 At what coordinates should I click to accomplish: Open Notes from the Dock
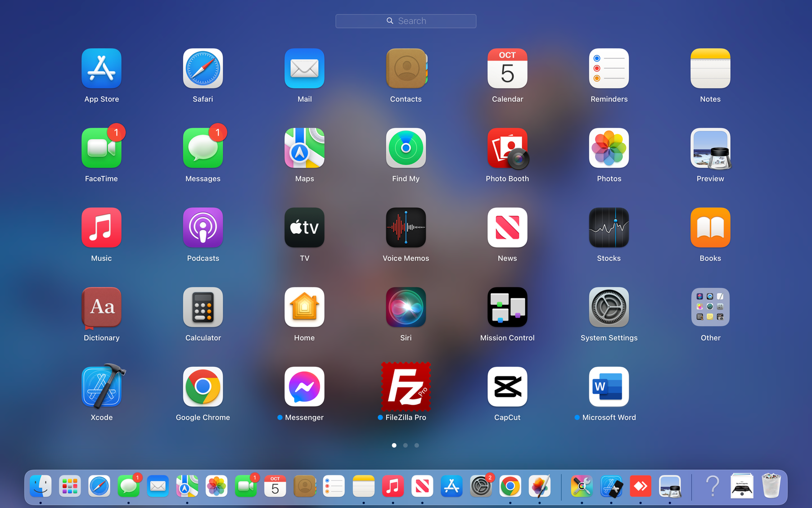click(363, 487)
